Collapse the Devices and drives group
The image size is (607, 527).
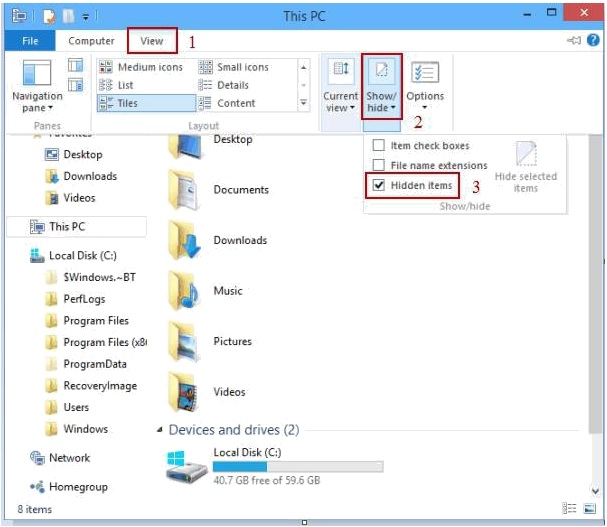(x=160, y=430)
